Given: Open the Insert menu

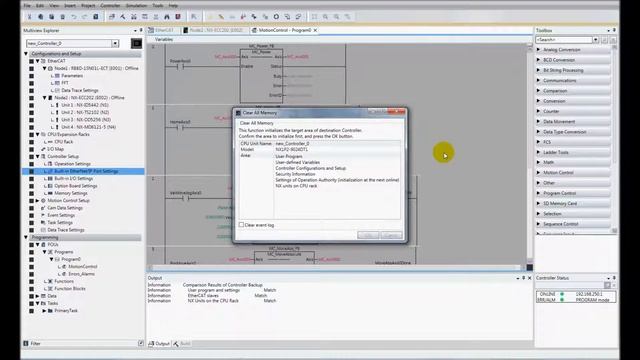Looking at the screenshot, I should pyautogui.click(x=70, y=6).
